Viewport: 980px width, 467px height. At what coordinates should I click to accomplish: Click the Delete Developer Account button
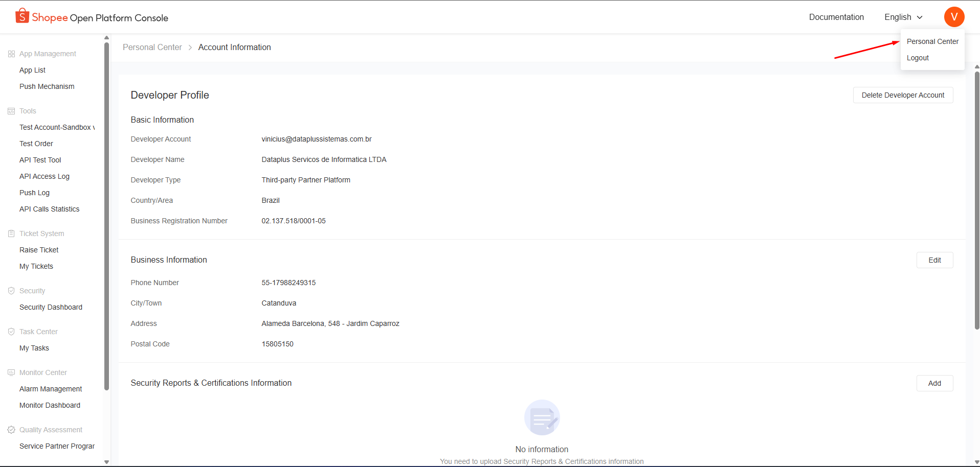pyautogui.click(x=903, y=95)
